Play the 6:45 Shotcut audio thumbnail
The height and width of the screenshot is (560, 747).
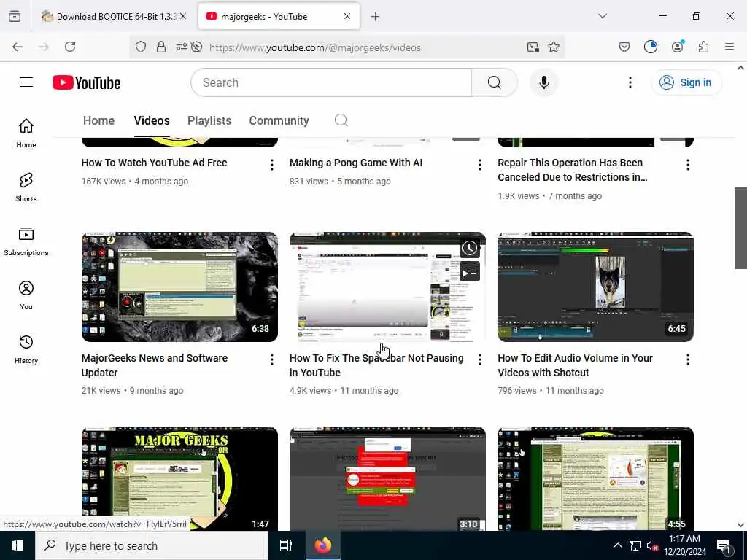[595, 287]
